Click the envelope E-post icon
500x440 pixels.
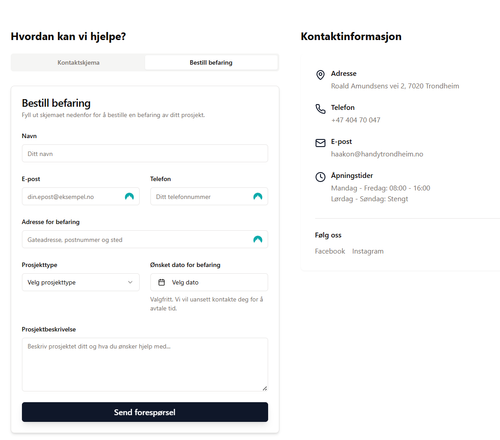320,143
